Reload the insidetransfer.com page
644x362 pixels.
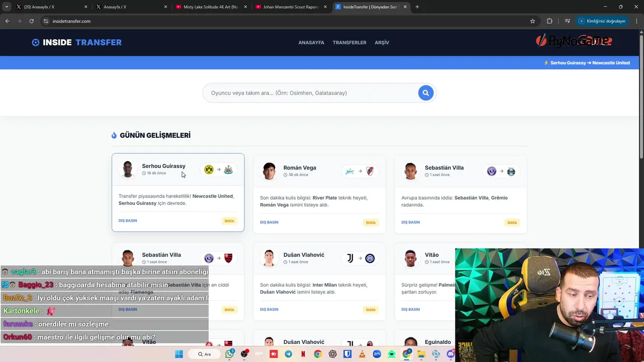[31, 21]
